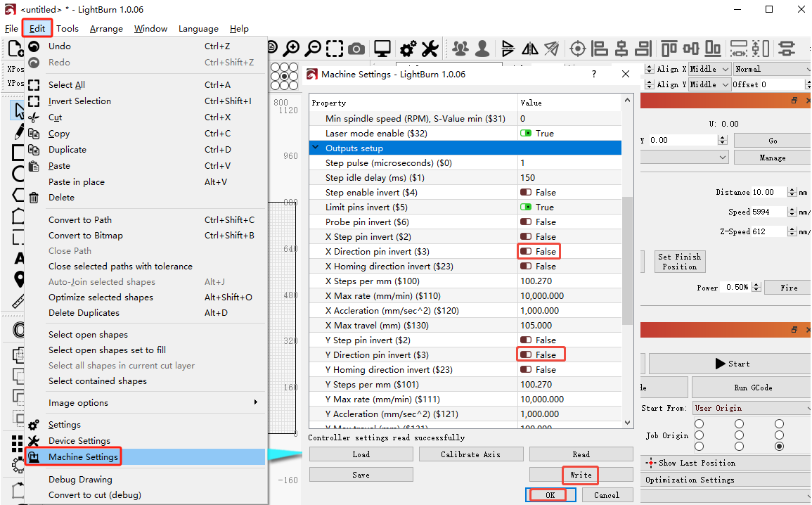This screenshot has width=812, height=505.
Task: Toggle Laser mode enable ($32) switch
Action: click(x=526, y=133)
